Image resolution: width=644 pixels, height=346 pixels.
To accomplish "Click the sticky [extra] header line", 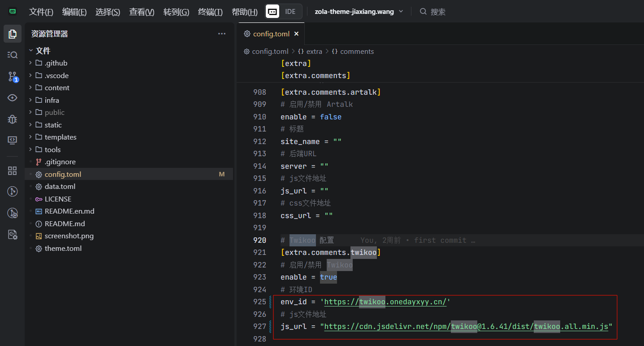I will (296, 63).
